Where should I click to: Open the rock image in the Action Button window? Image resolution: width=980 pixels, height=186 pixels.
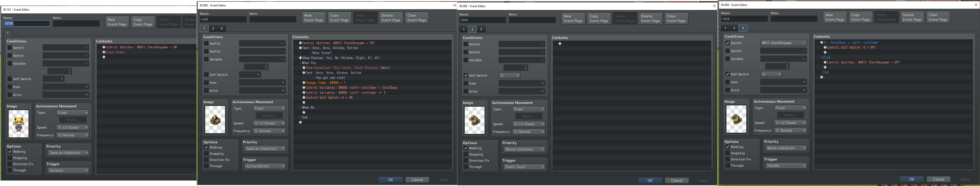215,120
